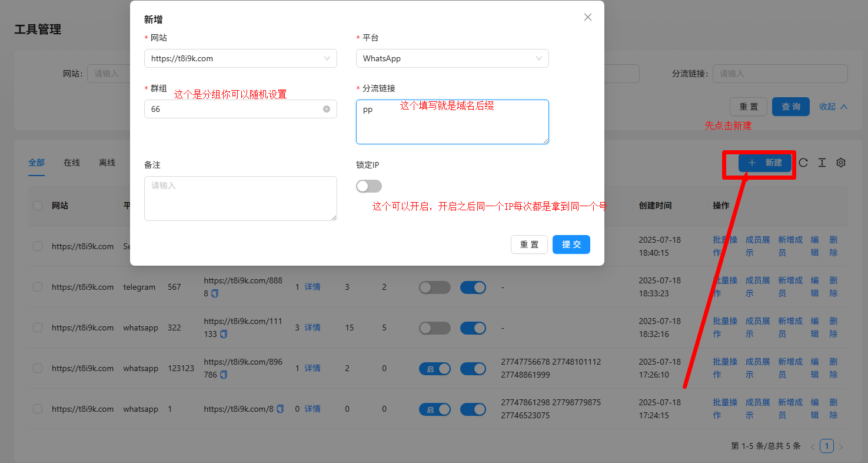Open the table density icon
Screen dimensions: 868x463
click(x=822, y=163)
